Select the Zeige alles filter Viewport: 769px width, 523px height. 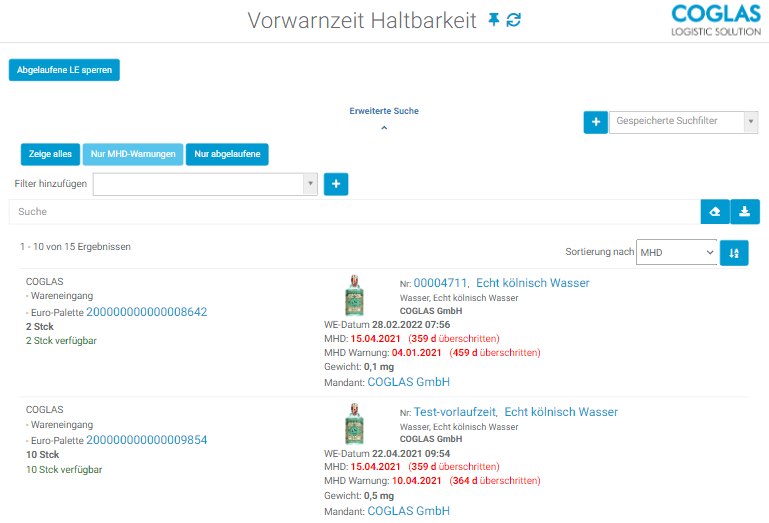click(50, 154)
